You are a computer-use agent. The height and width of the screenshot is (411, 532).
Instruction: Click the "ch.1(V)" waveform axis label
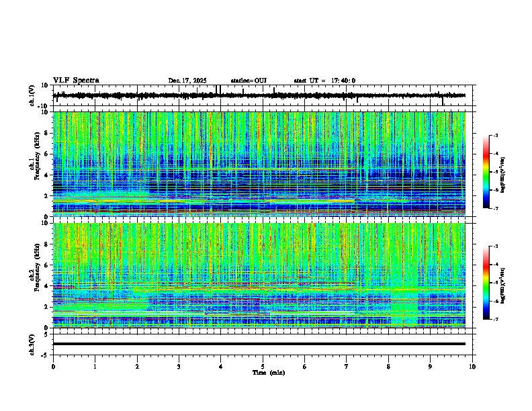32,95
